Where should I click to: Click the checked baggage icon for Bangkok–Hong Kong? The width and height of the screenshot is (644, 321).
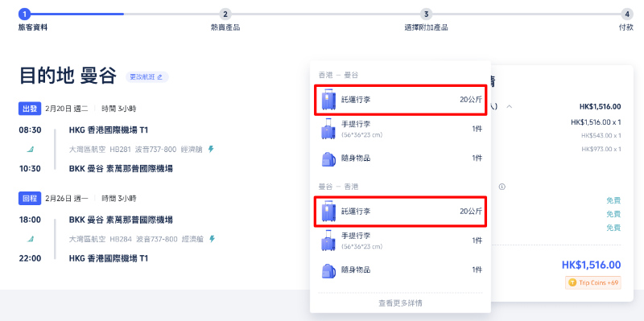point(328,211)
